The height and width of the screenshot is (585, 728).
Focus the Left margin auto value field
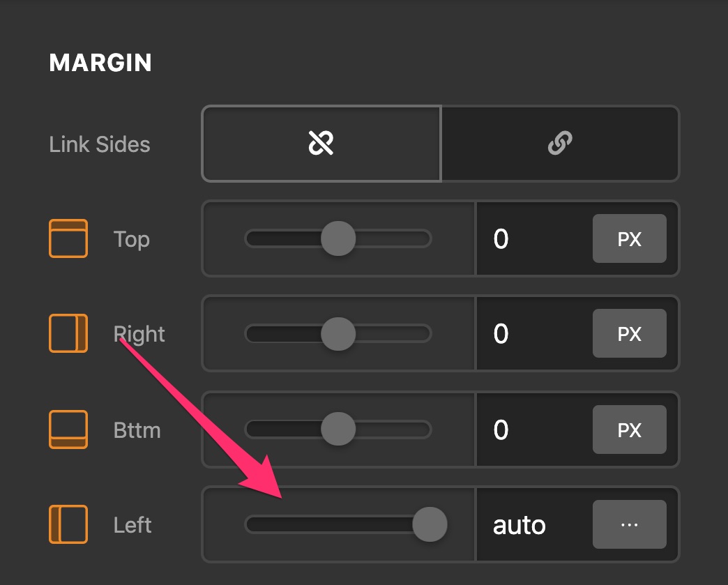pyautogui.click(x=534, y=524)
